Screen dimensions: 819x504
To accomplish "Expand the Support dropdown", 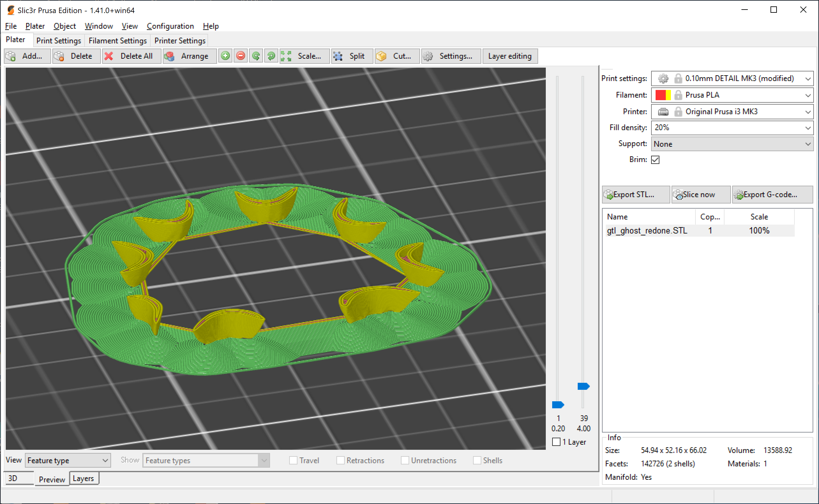I will [x=733, y=143].
